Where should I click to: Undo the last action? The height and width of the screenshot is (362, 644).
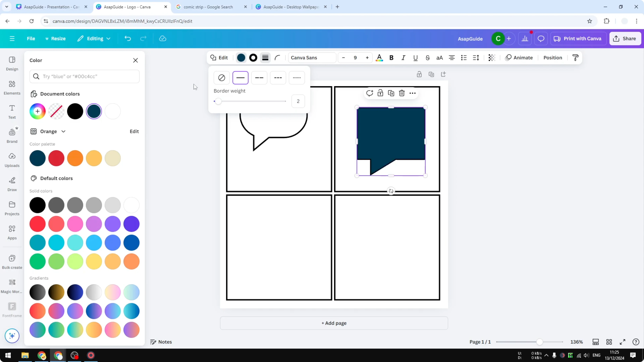pos(128,38)
